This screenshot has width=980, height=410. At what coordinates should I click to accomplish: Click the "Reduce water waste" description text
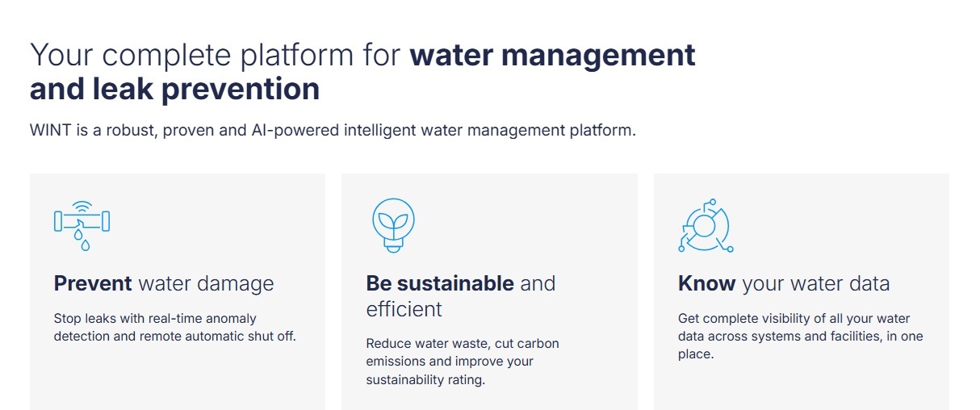pyautogui.click(x=463, y=361)
